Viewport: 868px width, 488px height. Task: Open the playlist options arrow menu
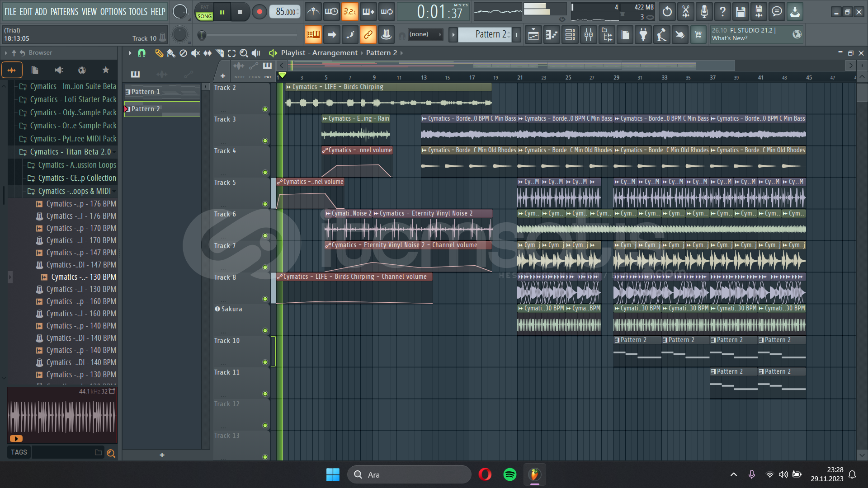(130, 53)
